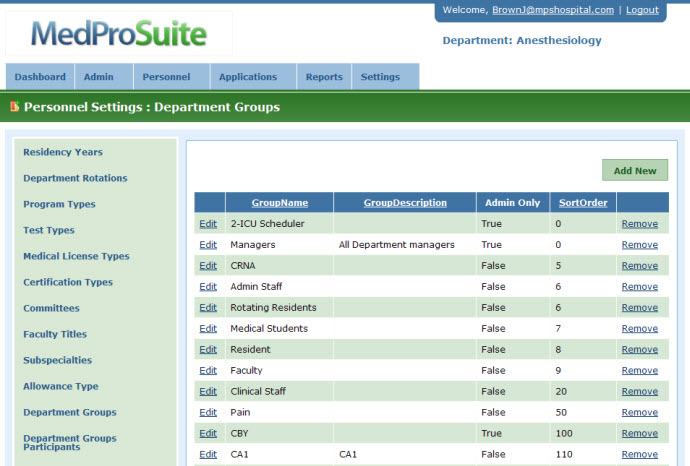Edit the CRNA group

(x=208, y=266)
